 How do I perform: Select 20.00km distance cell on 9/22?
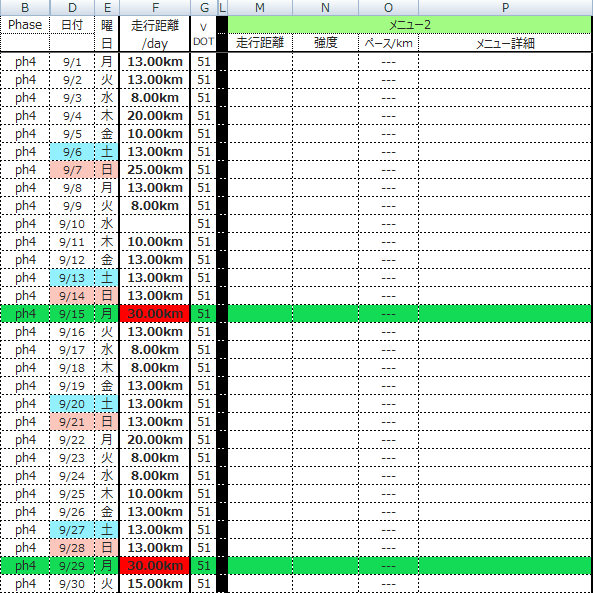[155, 440]
